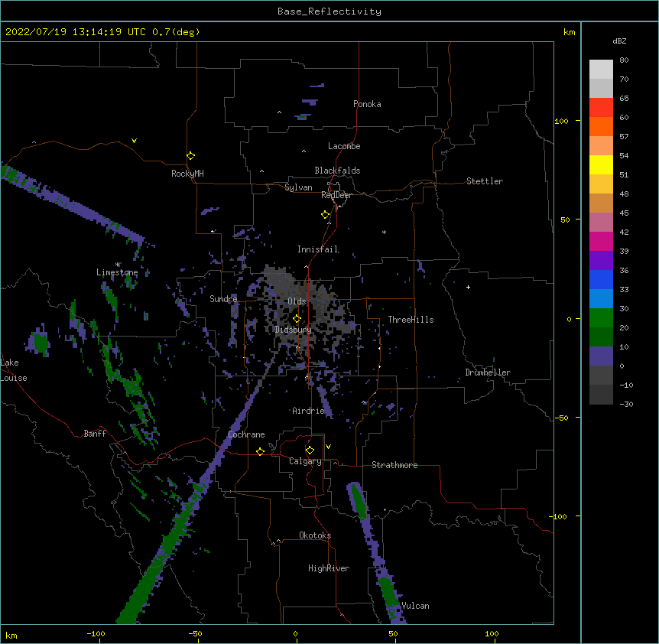Click the Sundre label
The height and width of the screenshot is (644, 659).
pos(223,299)
